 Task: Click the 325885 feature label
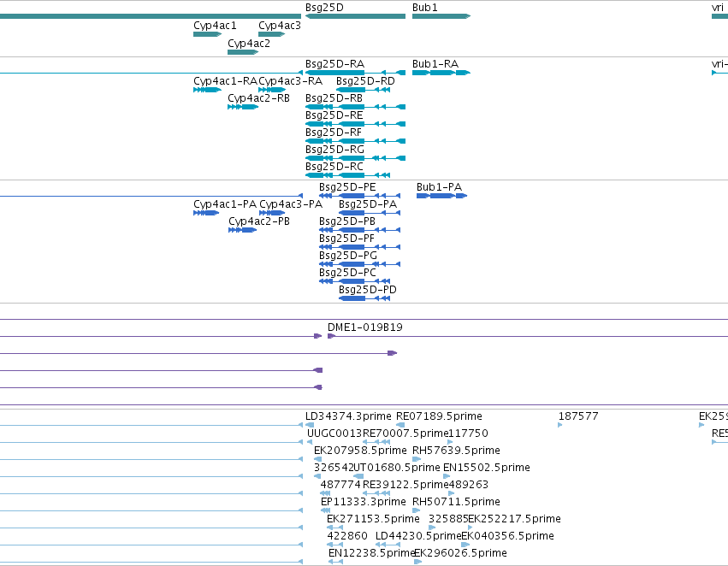(448, 519)
